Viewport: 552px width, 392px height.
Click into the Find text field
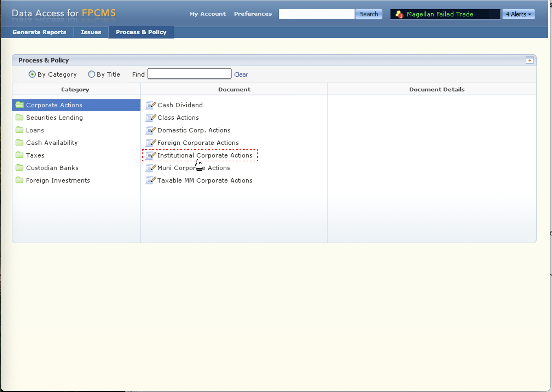(189, 74)
